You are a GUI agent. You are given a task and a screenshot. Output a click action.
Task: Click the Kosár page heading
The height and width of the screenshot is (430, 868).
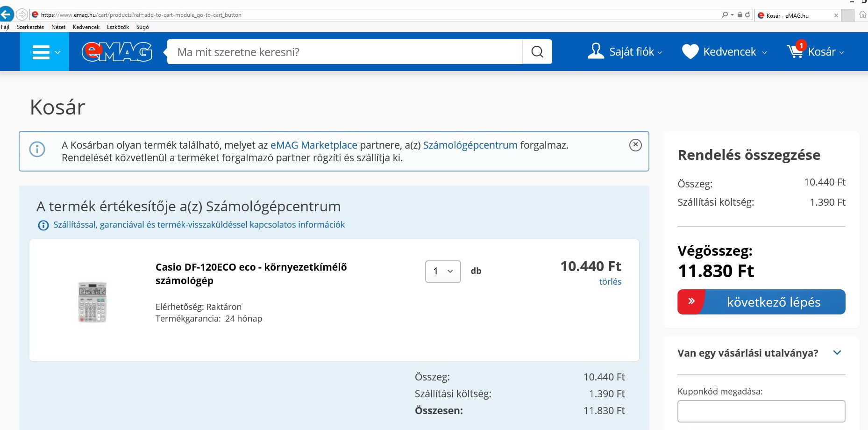[x=57, y=107]
